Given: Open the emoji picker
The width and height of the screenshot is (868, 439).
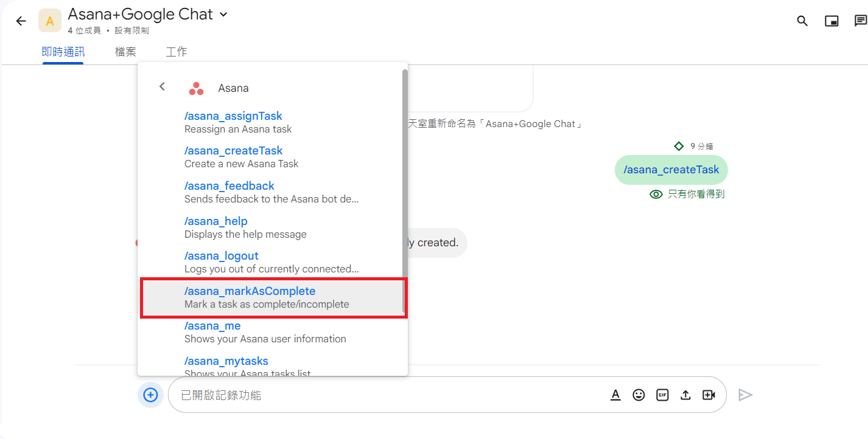Looking at the screenshot, I should 639,395.
